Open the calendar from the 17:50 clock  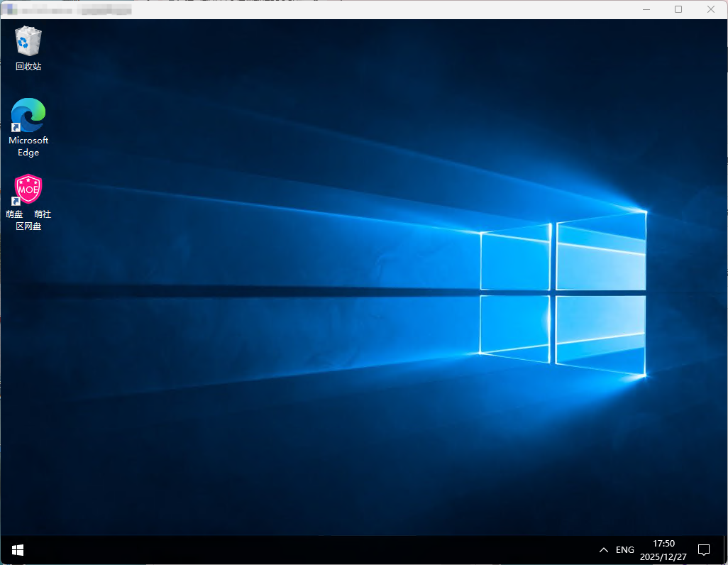point(663,544)
